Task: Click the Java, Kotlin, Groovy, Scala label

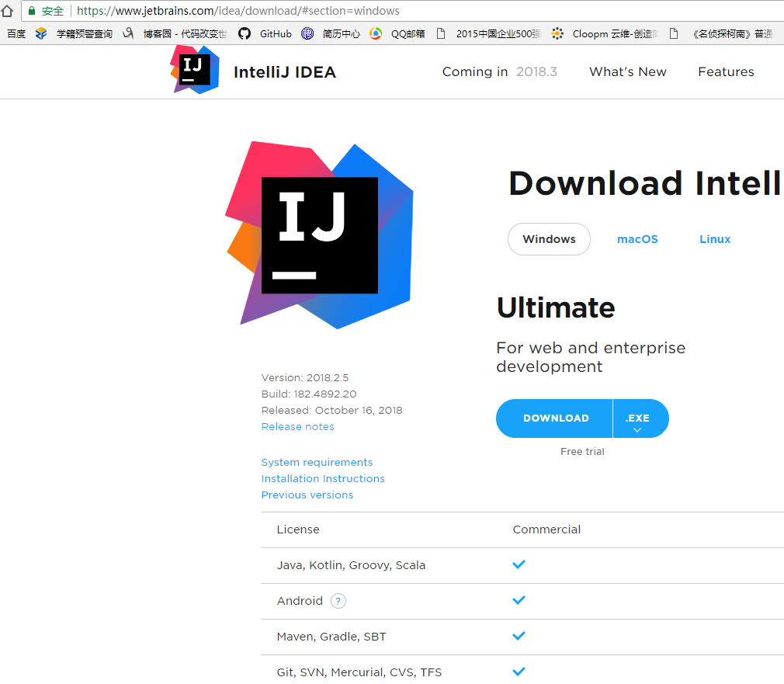Action: click(351, 565)
